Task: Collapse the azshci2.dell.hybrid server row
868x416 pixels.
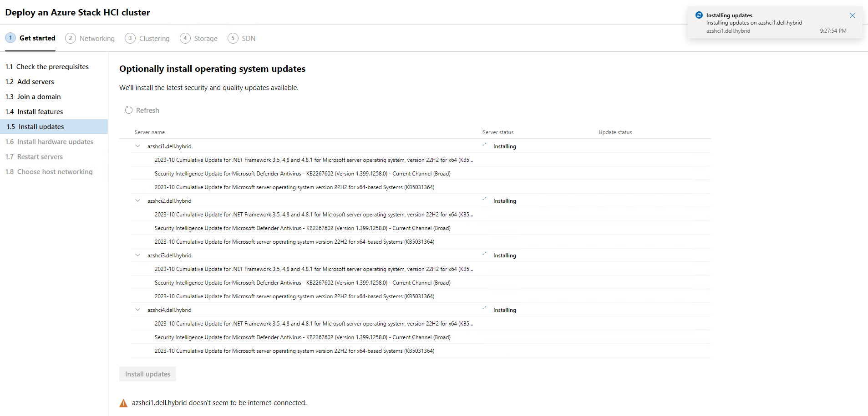Action: point(137,201)
